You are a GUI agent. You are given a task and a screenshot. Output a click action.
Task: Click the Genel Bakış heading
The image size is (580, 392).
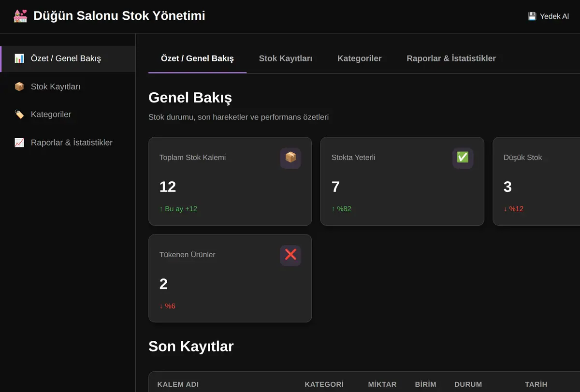coord(190,98)
